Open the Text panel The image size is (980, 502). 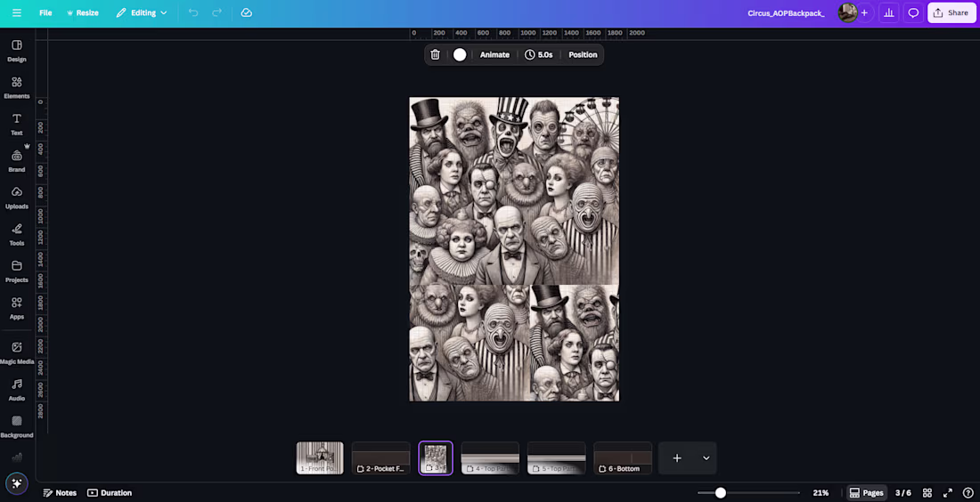pyautogui.click(x=17, y=125)
